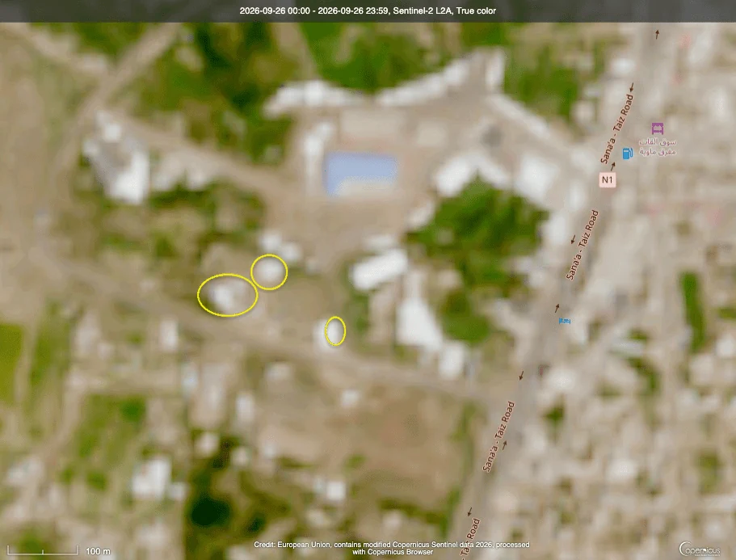Click the Arabic place label beside the fuel icon
The image size is (736, 560).
click(x=657, y=147)
